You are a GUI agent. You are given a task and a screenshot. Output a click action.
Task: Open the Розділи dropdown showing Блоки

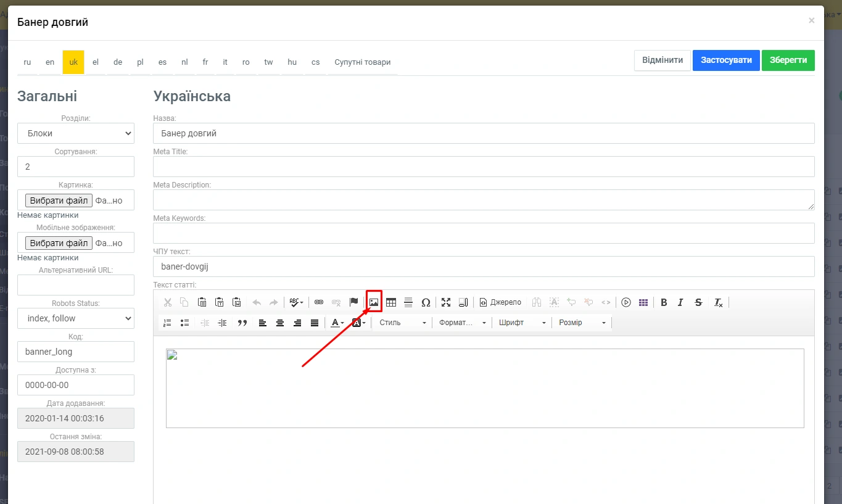coord(76,133)
